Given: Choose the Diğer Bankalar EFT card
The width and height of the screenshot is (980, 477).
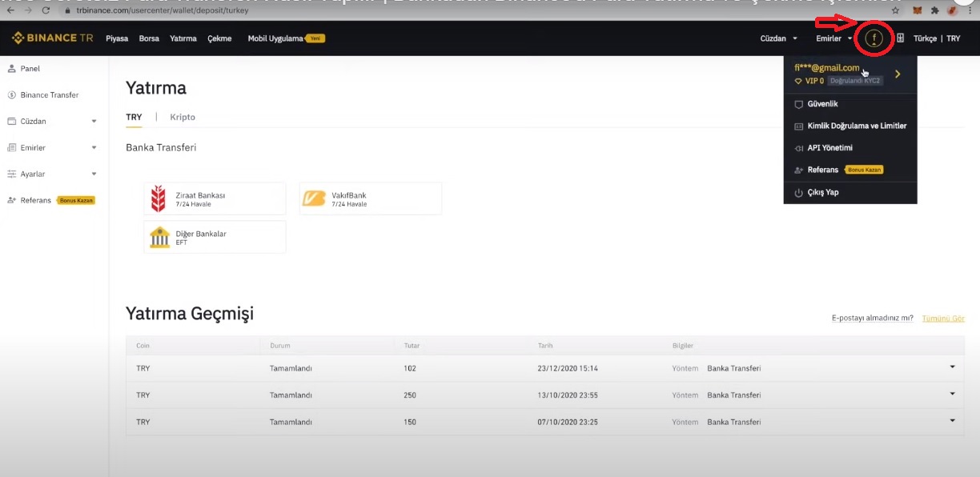Looking at the screenshot, I should point(215,237).
